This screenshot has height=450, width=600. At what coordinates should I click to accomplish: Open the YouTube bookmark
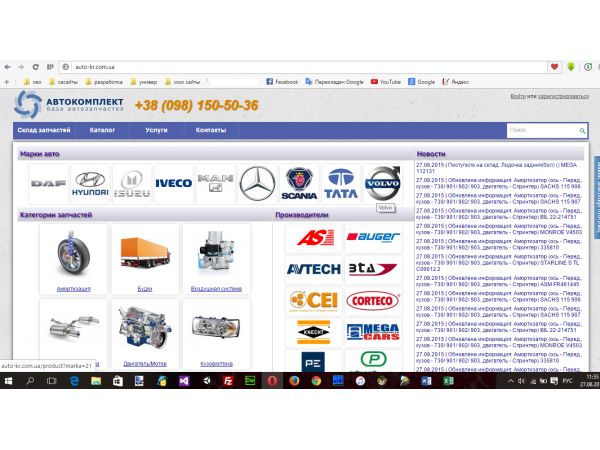click(x=385, y=82)
